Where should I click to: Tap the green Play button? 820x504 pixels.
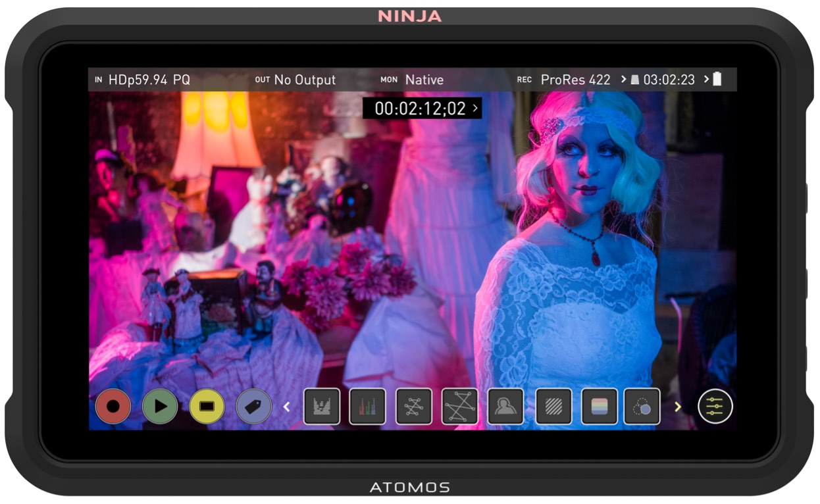(160, 407)
